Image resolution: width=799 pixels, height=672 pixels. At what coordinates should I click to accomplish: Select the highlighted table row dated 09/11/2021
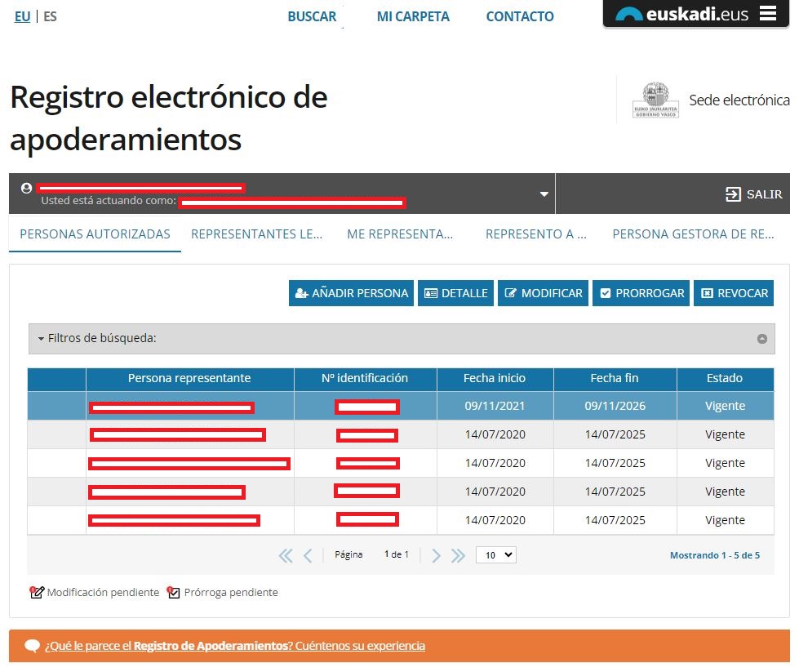tap(495, 406)
